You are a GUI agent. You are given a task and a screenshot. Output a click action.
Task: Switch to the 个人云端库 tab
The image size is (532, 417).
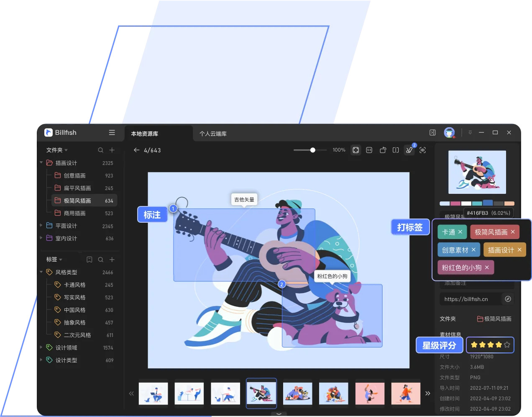coord(213,134)
